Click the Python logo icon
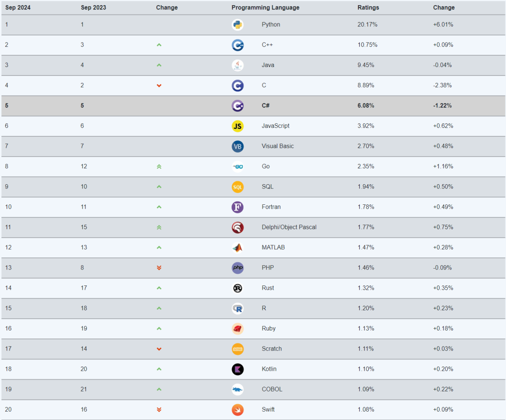The image size is (506, 420). click(x=238, y=25)
